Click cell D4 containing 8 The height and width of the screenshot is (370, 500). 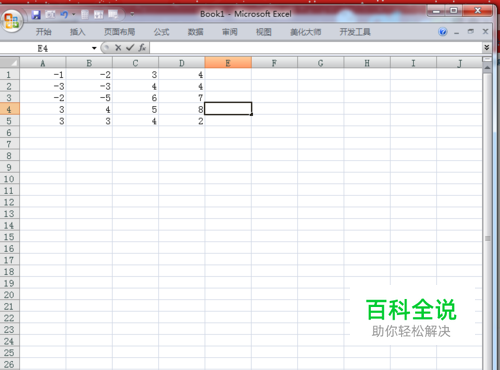182,109
